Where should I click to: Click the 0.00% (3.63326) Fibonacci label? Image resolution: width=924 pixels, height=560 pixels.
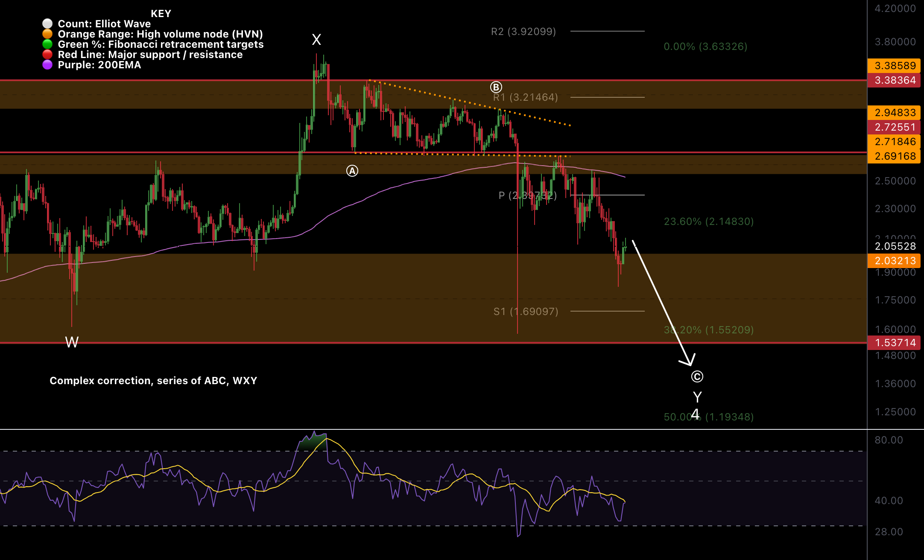coord(705,47)
